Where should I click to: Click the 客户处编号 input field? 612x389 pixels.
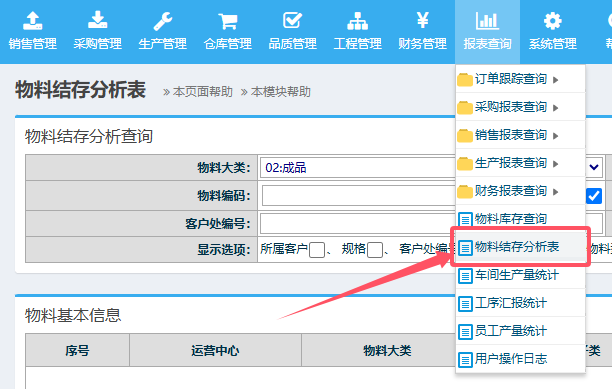pos(358,224)
